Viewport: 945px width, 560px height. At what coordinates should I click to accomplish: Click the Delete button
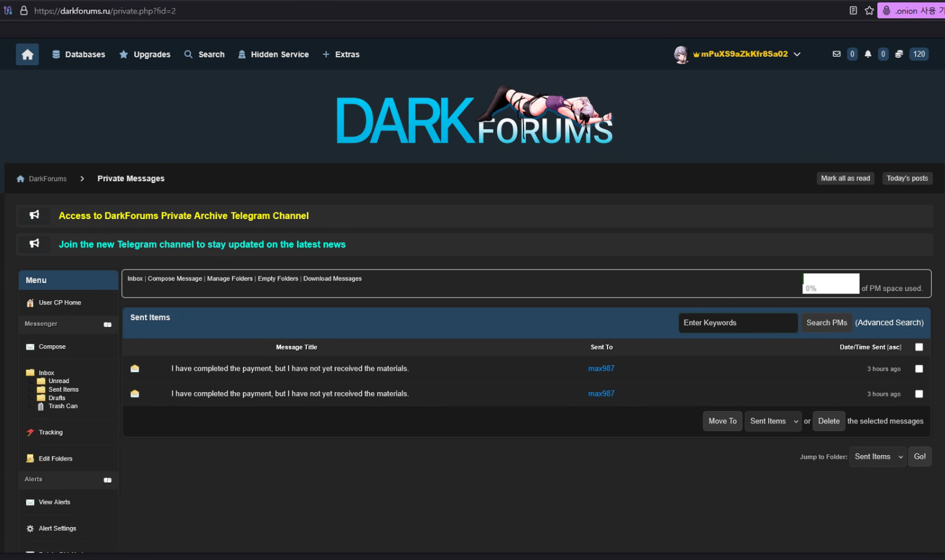828,421
